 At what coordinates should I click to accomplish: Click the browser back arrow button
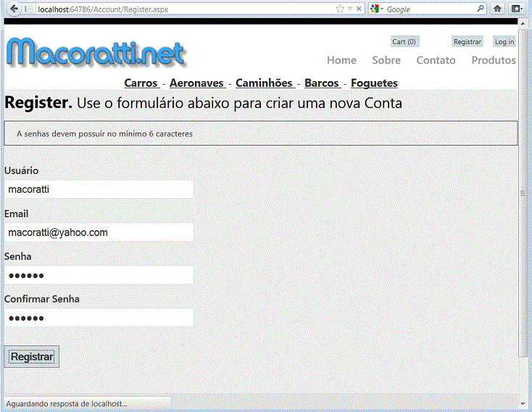(x=14, y=9)
